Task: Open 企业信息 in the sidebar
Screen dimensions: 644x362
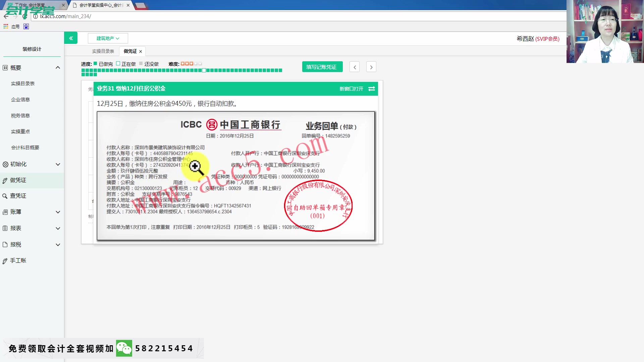Action: (x=20, y=100)
